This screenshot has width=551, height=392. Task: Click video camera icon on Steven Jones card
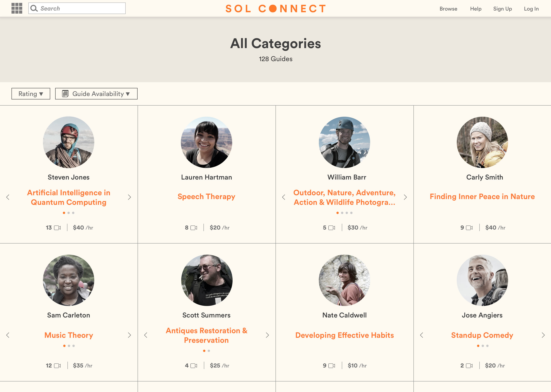[57, 228]
